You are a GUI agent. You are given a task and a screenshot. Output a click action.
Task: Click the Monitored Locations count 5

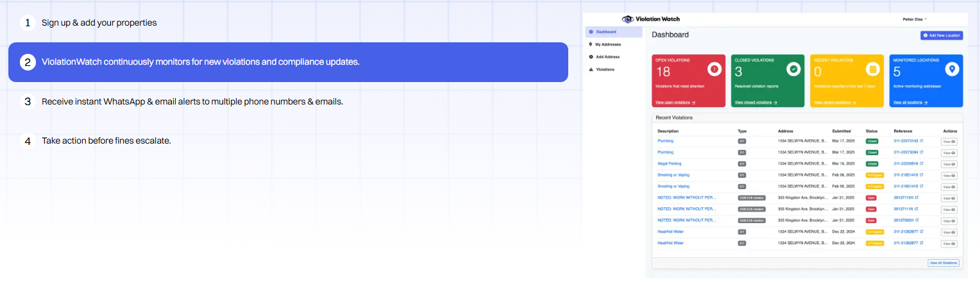click(x=897, y=72)
